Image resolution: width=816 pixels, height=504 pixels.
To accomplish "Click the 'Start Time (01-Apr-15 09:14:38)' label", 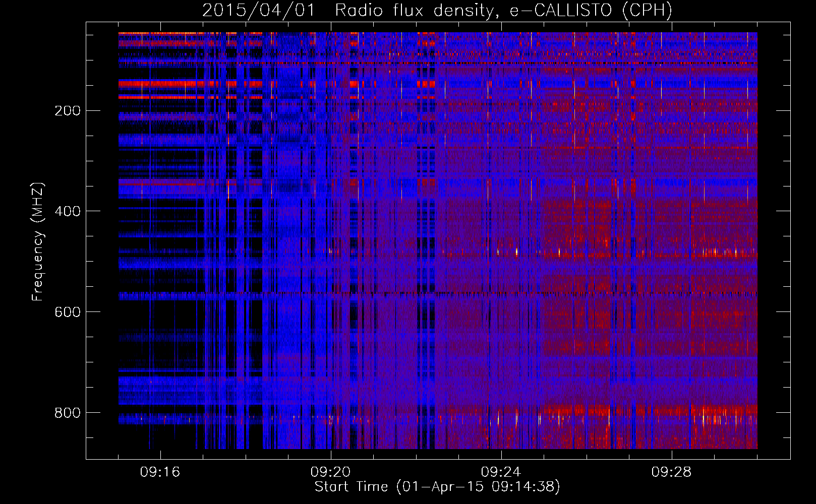I will (437, 487).
